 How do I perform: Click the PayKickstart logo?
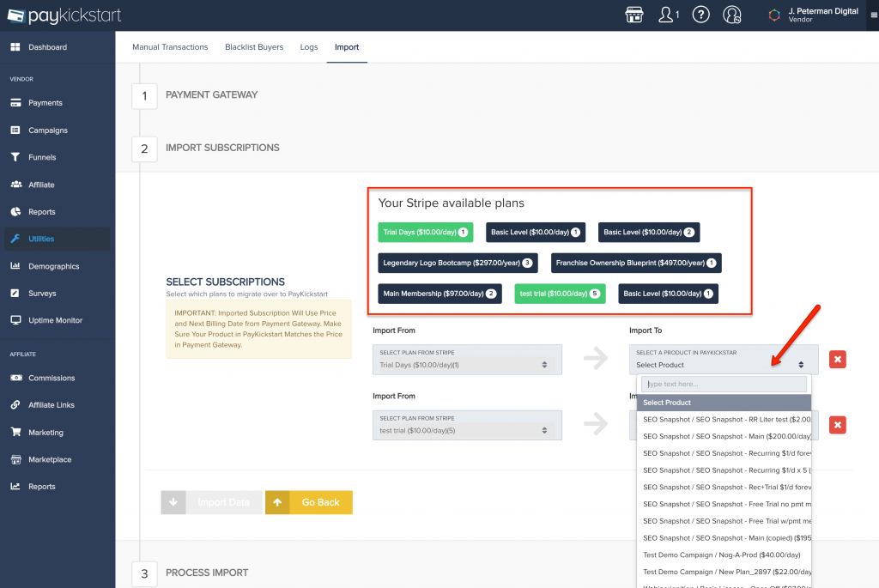pos(64,15)
